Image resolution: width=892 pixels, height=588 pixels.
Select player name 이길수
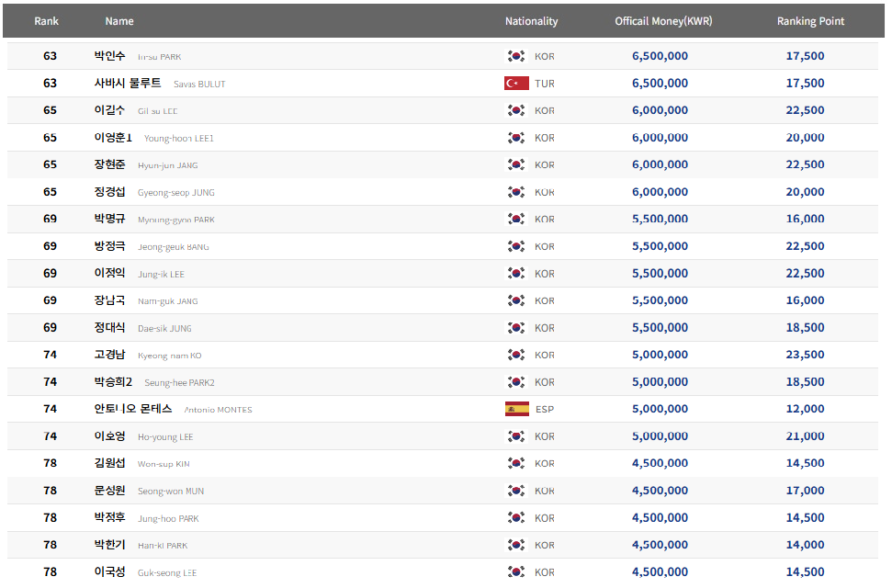click(109, 110)
